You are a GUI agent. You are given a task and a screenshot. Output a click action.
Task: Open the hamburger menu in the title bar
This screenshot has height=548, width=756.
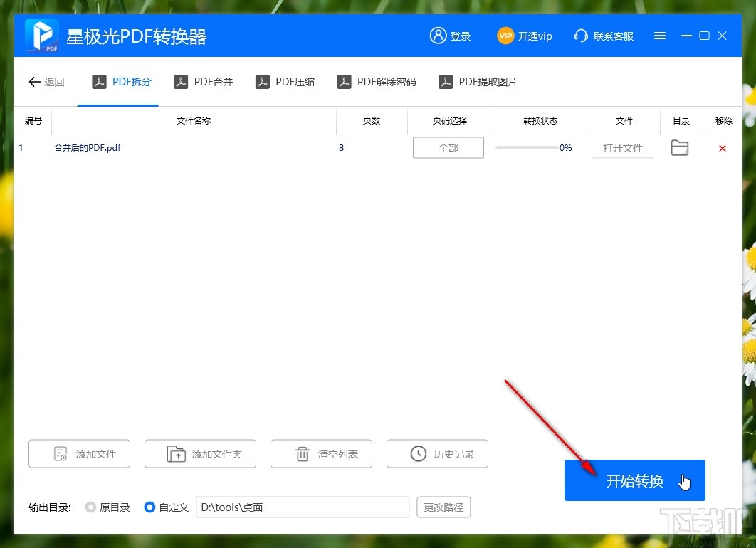[x=659, y=36]
